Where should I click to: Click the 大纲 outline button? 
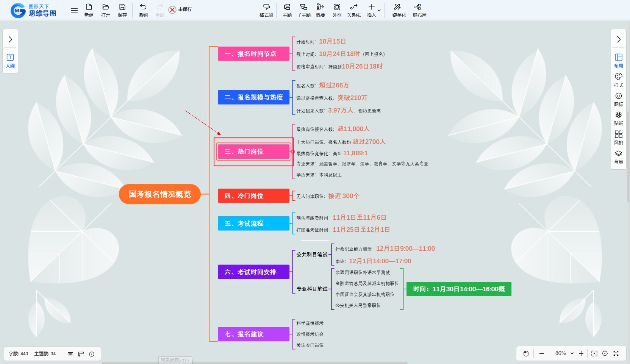(10, 61)
